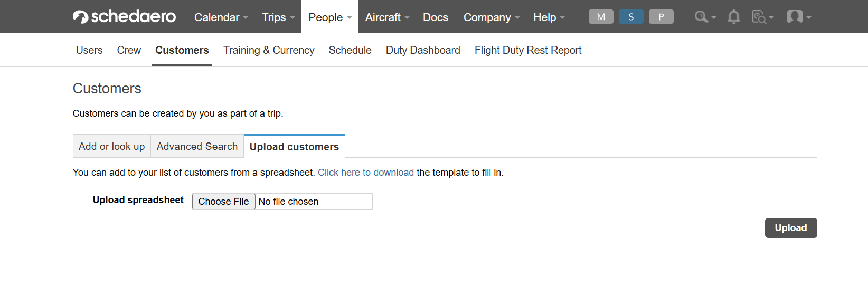Open the Aircraft menu
Viewport: 868px width, 286px height.
pyautogui.click(x=387, y=17)
